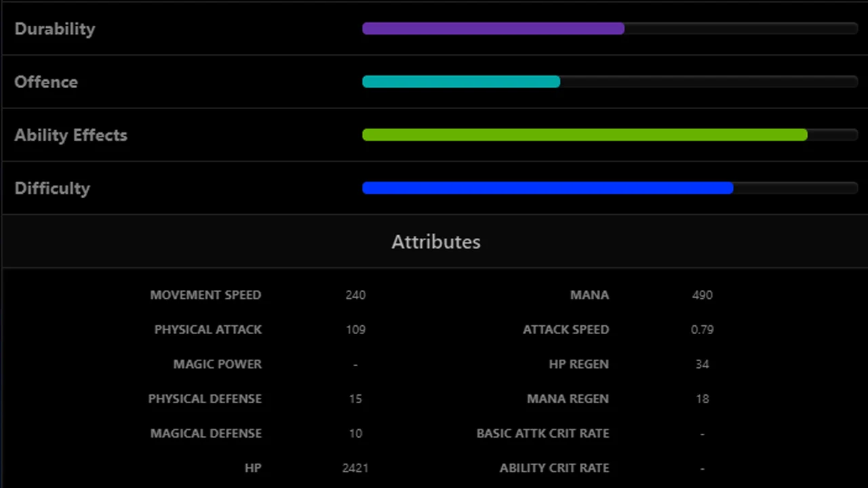The height and width of the screenshot is (488, 868).
Task: Select the Difficulty label
Action: (x=52, y=188)
